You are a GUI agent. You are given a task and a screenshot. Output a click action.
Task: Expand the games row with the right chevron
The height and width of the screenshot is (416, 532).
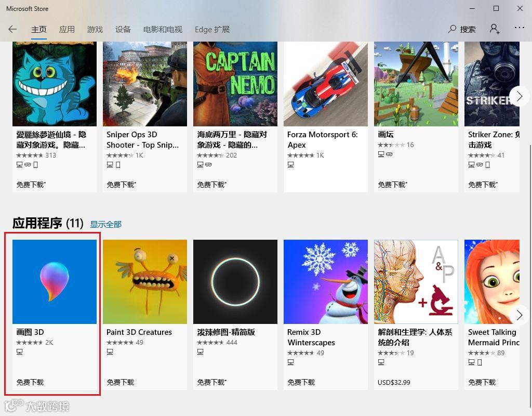519,96
